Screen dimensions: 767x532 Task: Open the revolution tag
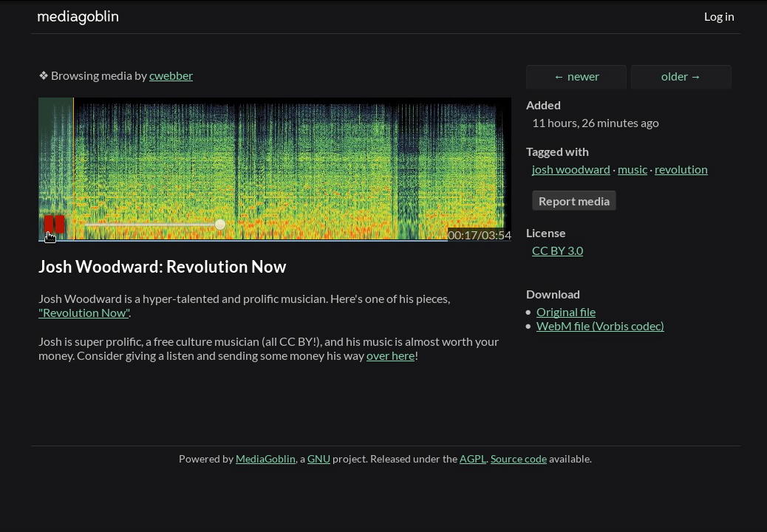681,170
